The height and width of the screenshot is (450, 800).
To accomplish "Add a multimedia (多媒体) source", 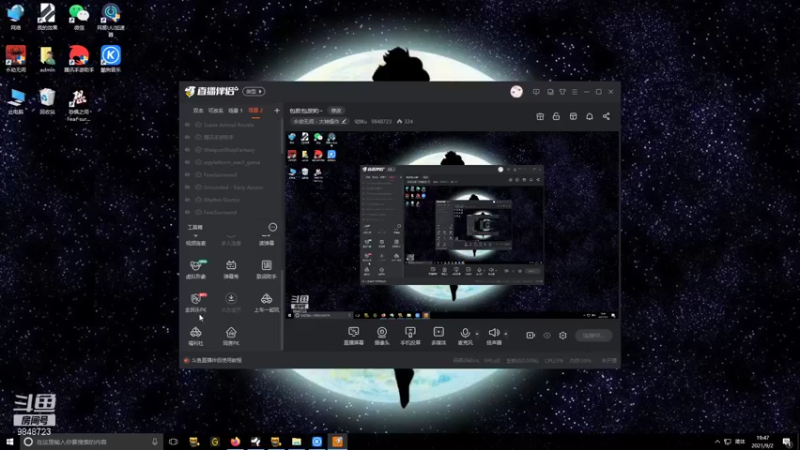I will tap(439, 336).
